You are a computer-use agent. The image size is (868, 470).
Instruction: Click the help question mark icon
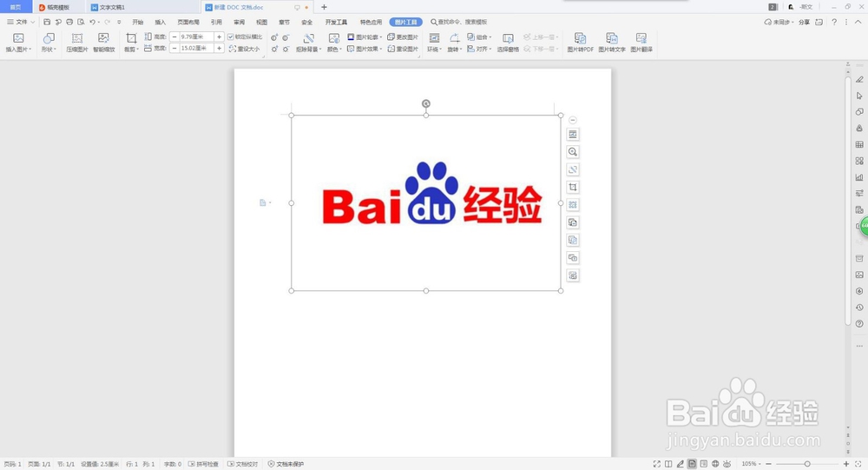pyautogui.click(x=834, y=23)
